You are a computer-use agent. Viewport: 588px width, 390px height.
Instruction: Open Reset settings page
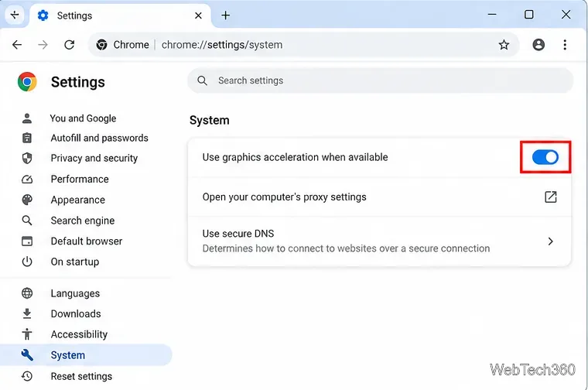81,376
